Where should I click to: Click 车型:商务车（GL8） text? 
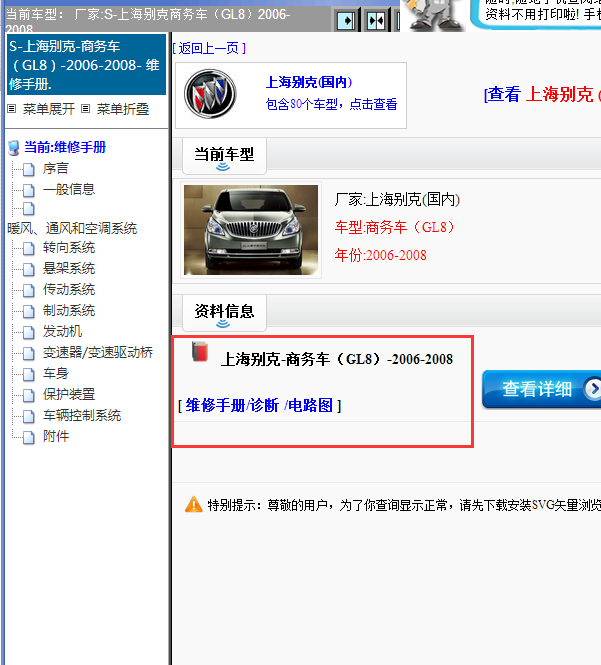394,227
